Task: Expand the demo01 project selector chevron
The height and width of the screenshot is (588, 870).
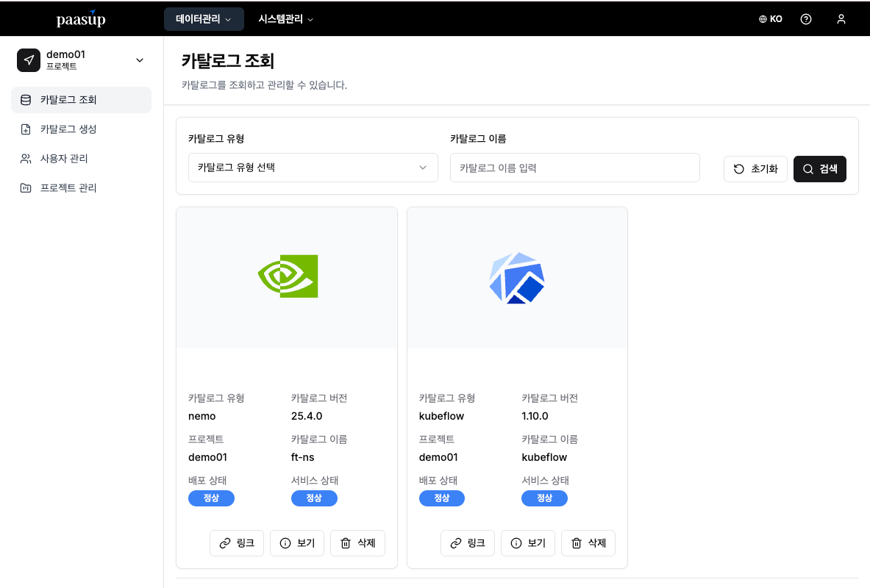Action: point(140,60)
